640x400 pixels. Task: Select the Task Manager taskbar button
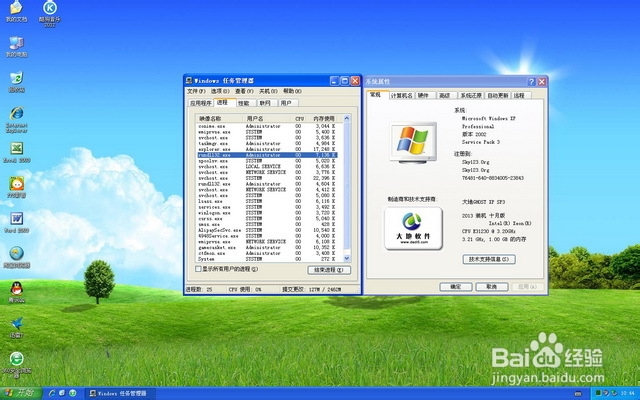pos(120,393)
